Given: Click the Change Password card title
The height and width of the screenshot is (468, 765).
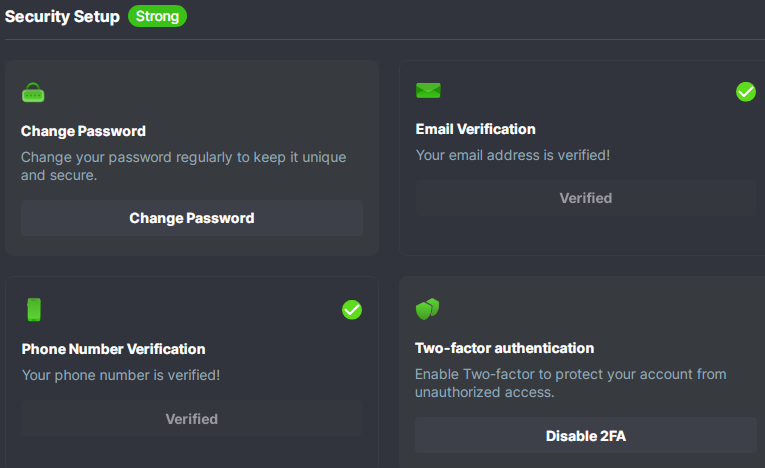Looking at the screenshot, I should [x=83, y=131].
